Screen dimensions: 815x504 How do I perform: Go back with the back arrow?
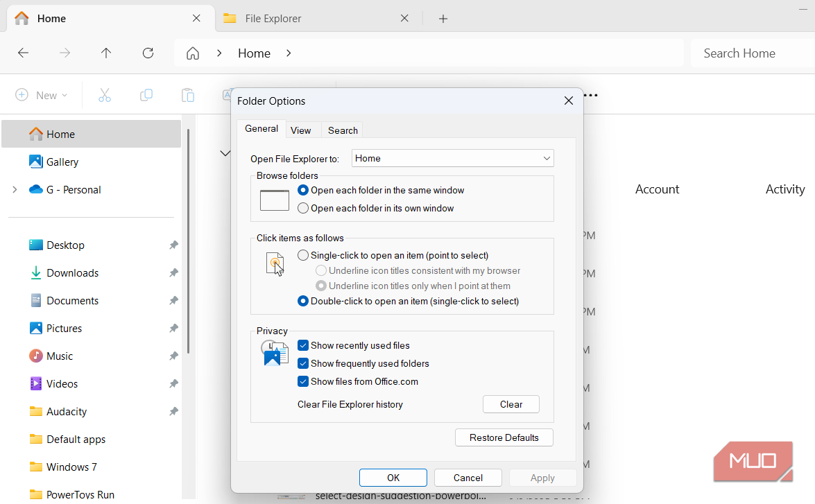[23, 53]
